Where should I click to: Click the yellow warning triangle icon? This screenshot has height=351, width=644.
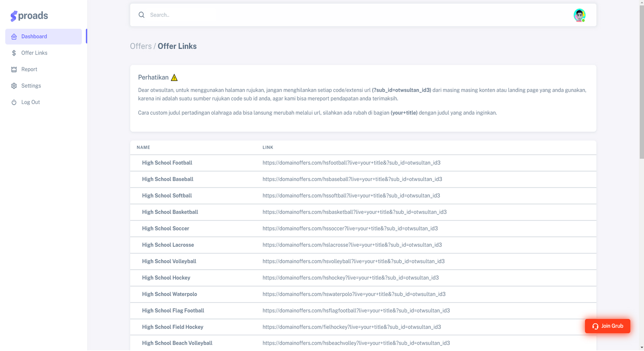click(x=174, y=78)
